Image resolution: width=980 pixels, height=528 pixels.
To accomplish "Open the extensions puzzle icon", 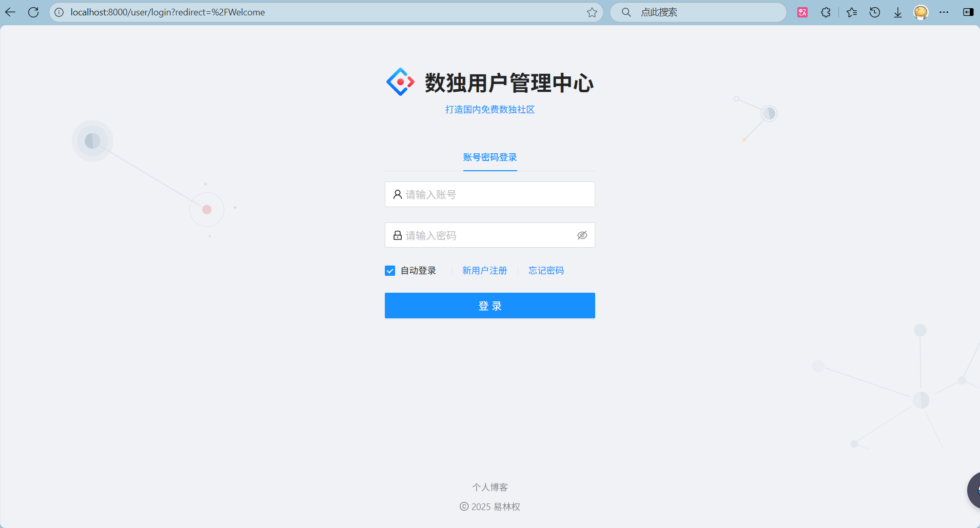I will tap(826, 12).
